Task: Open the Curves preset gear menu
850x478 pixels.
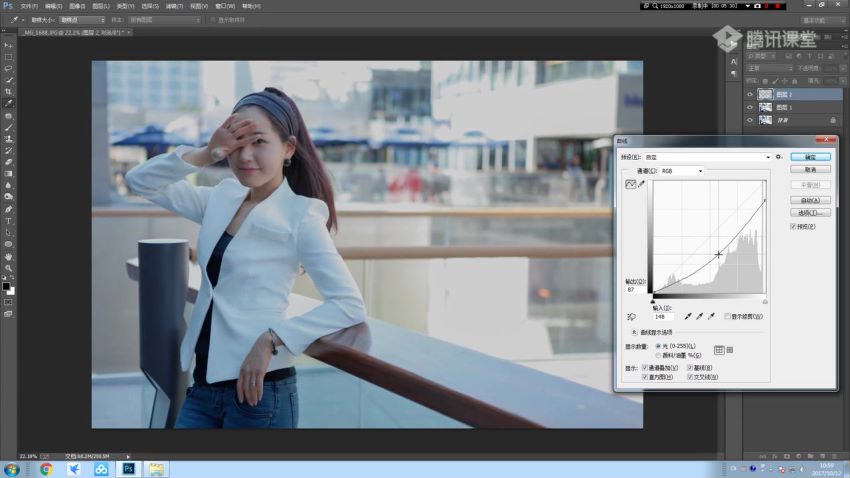Action: point(779,157)
